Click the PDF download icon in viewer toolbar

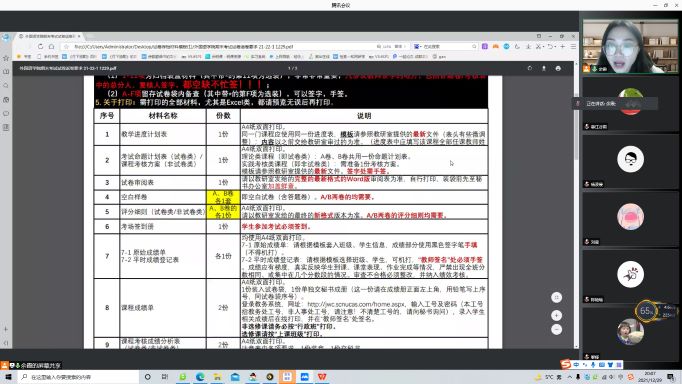544,68
